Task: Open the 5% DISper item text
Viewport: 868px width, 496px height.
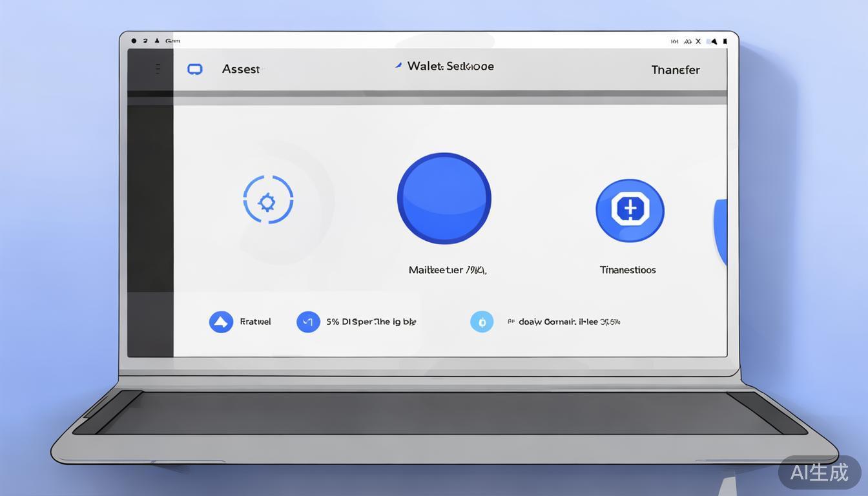Action: pos(371,322)
